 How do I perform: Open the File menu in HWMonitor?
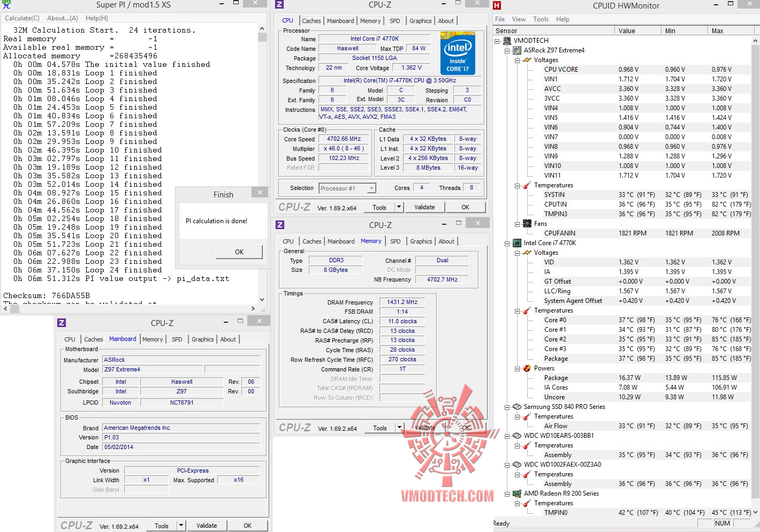point(500,19)
